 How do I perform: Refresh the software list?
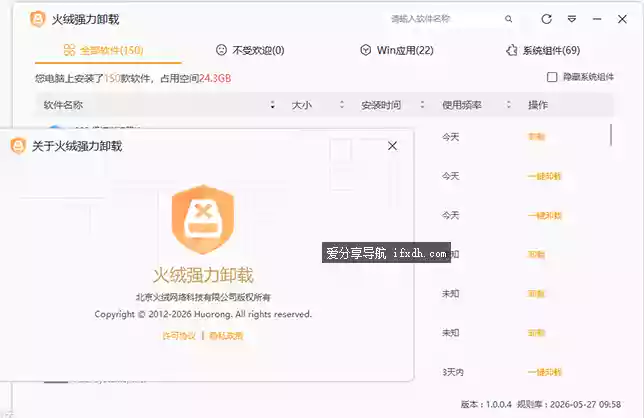[x=546, y=19]
